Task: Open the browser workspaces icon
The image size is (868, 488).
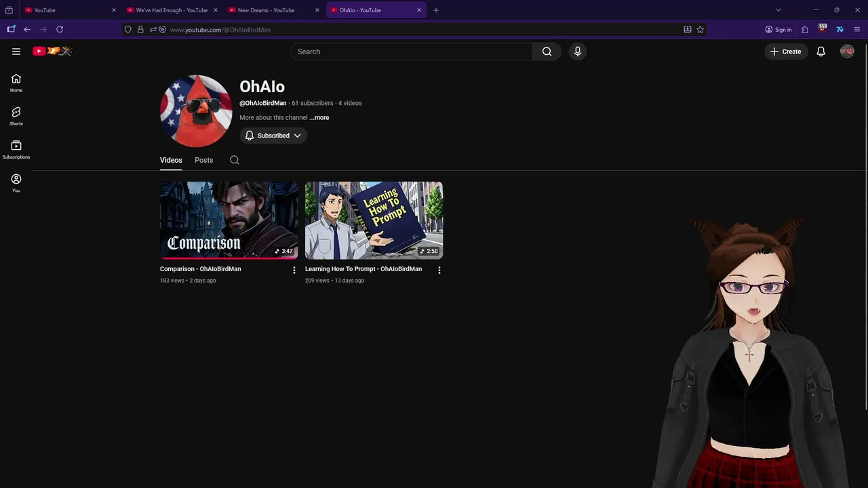Action: [x=11, y=30]
